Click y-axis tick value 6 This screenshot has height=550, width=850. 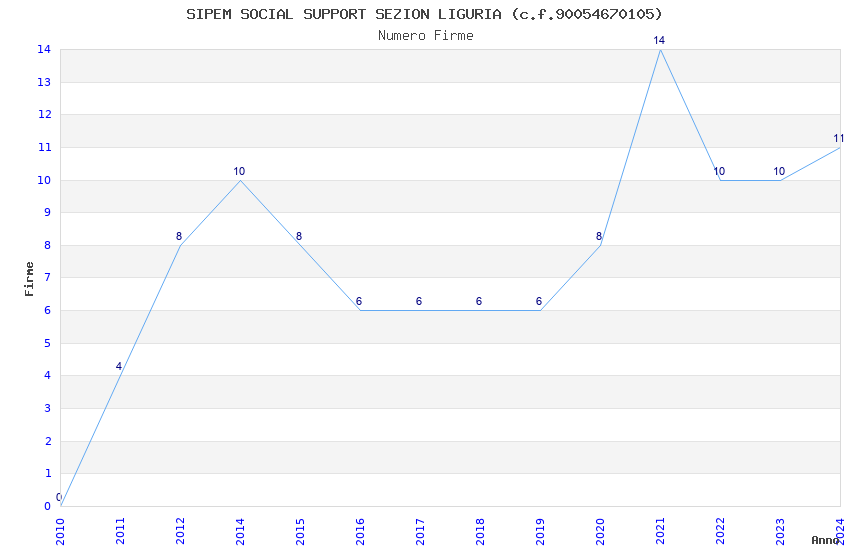click(x=48, y=310)
